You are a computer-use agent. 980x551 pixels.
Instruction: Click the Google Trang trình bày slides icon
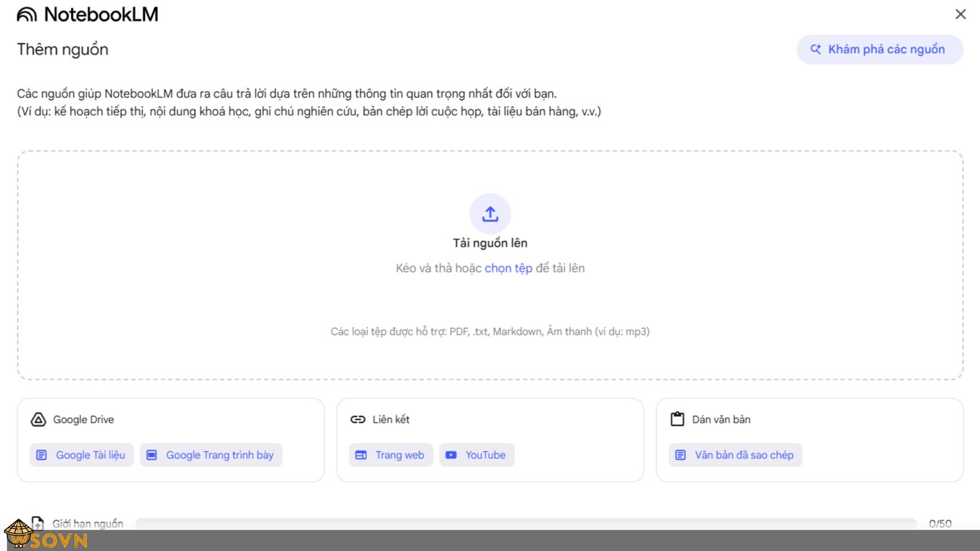click(x=151, y=454)
